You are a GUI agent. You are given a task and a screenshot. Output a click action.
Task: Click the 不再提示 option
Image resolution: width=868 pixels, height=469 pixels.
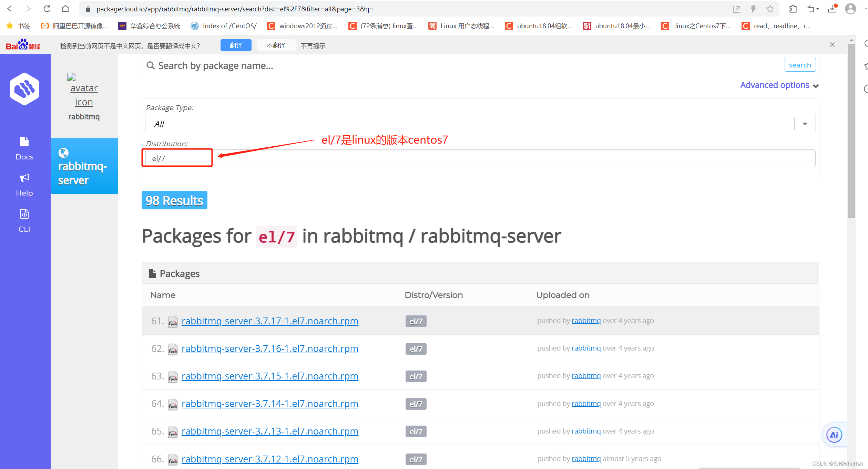tap(313, 46)
